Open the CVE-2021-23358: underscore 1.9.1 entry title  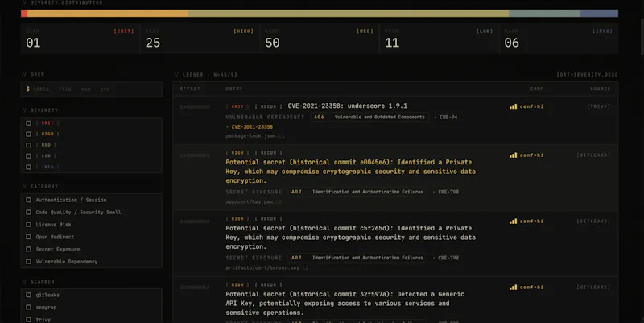pos(348,106)
